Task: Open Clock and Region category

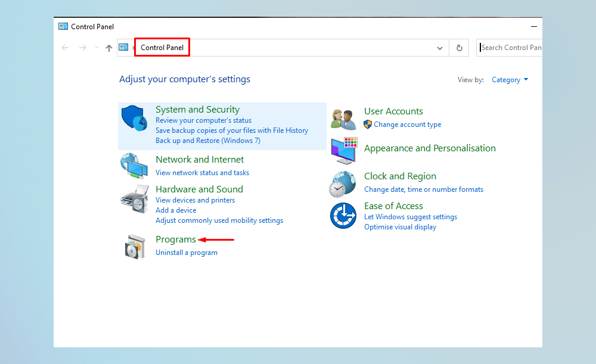Action: click(x=400, y=176)
